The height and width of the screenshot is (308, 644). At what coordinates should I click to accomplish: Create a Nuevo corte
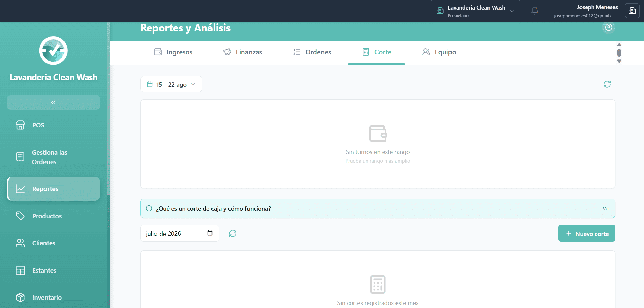pos(587,233)
